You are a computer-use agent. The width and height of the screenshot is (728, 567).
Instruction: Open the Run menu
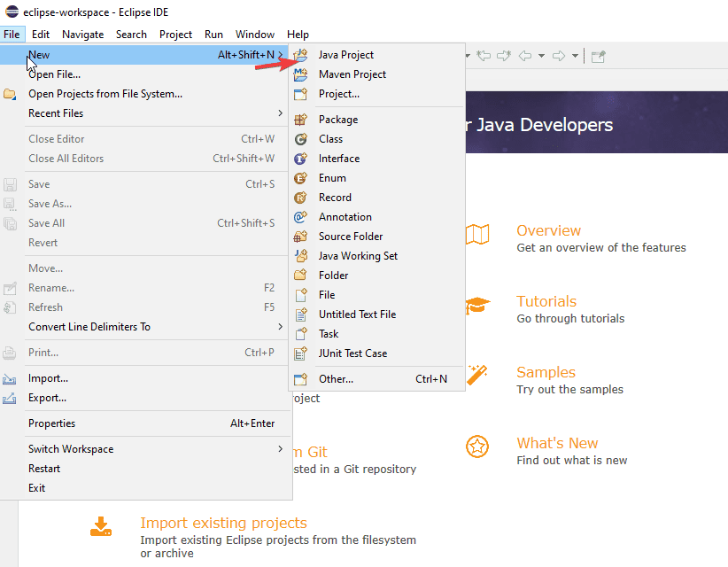213,34
